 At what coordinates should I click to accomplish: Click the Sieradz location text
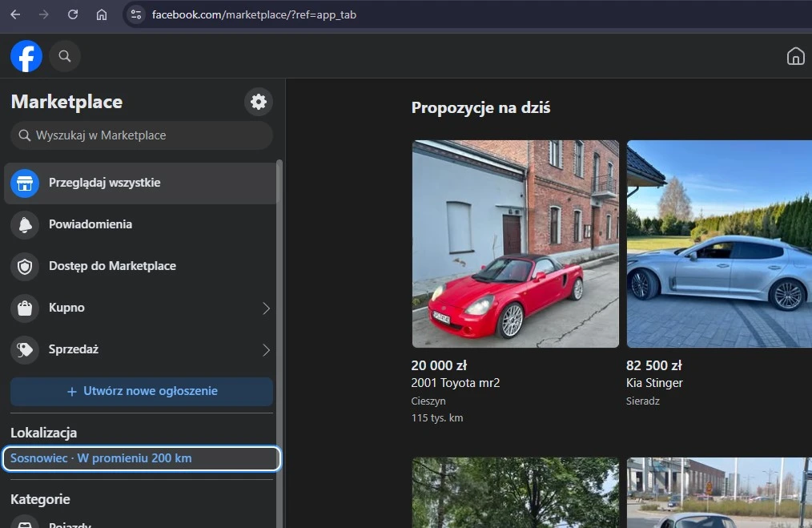pyautogui.click(x=643, y=401)
